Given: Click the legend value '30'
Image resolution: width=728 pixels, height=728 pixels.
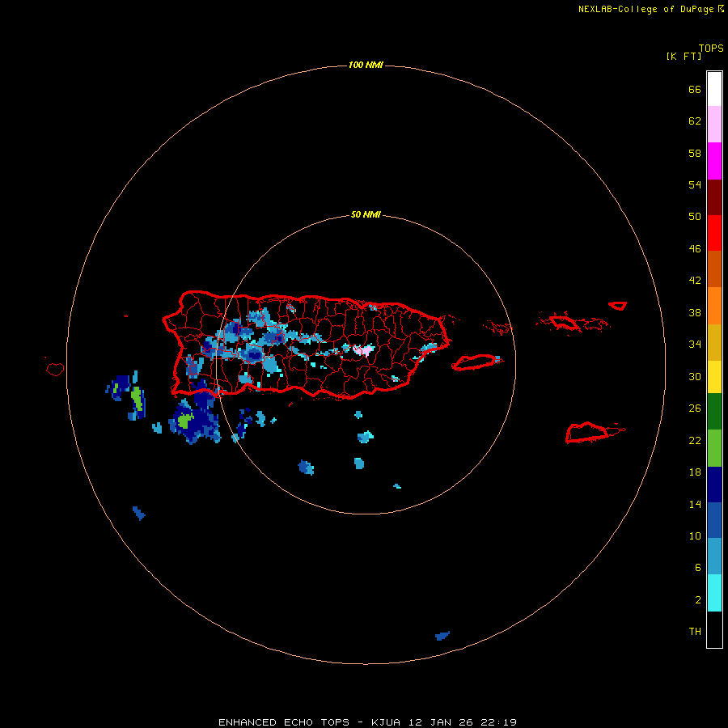Looking at the screenshot, I should click(x=695, y=376).
